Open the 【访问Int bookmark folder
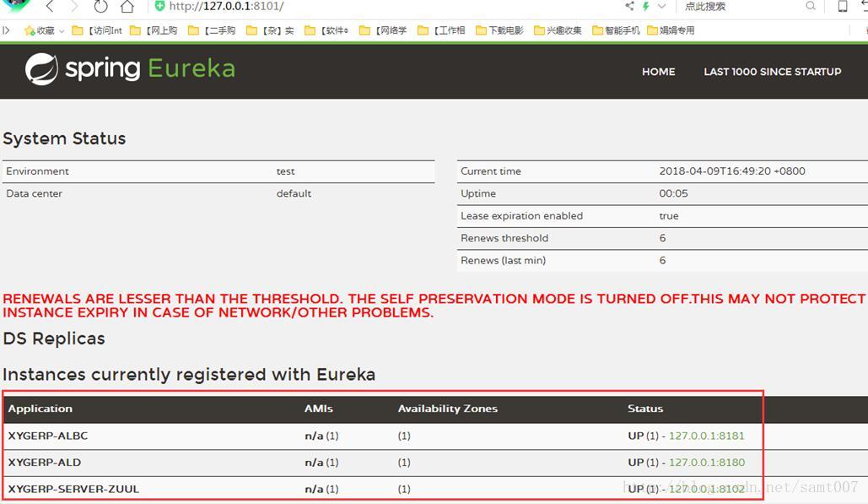This screenshot has width=868, height=504. click(x=97, y=30)
